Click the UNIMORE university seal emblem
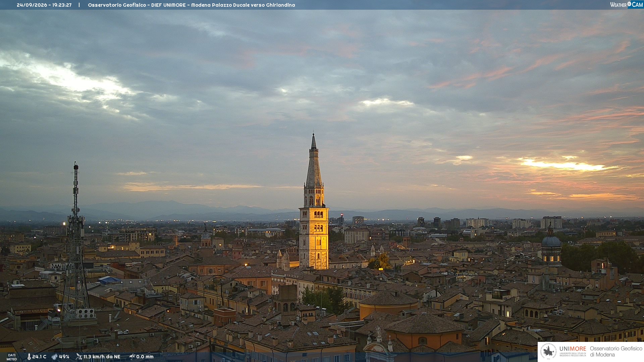 (x=548, y=352)
